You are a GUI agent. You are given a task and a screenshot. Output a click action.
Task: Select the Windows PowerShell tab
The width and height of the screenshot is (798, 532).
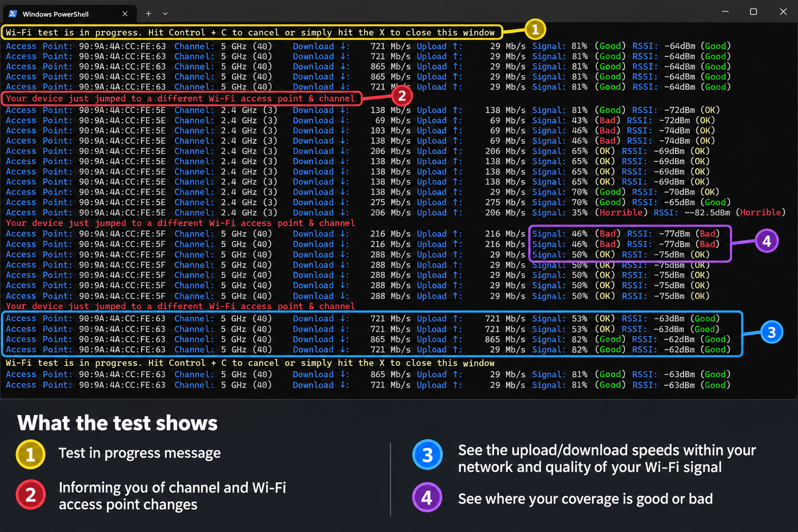[x=70, y=14]
